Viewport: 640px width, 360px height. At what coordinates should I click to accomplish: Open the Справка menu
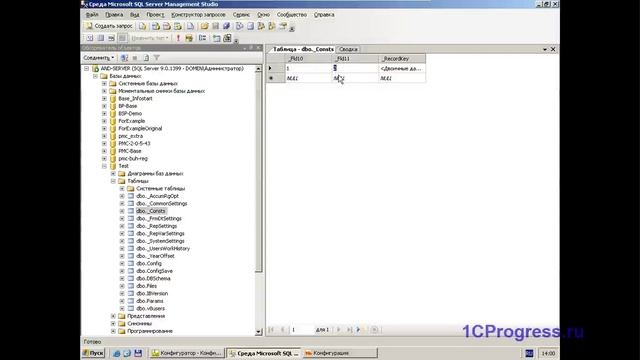point(324,15)
